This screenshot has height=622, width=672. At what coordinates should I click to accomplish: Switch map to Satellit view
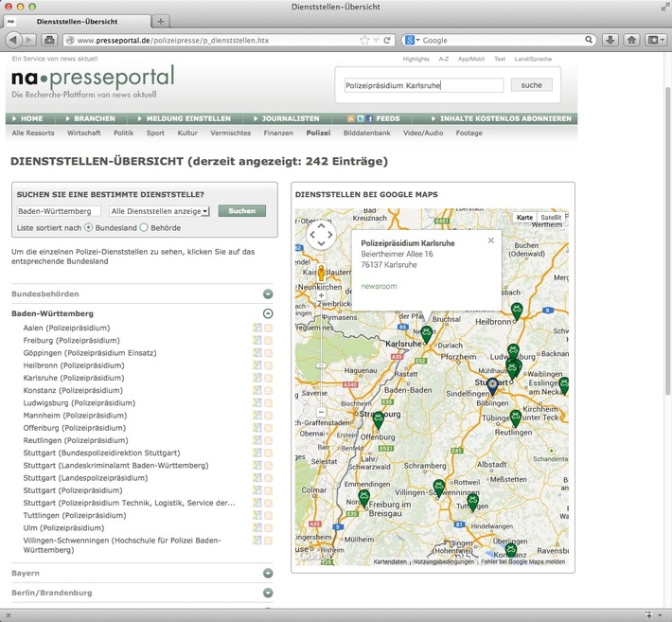pos(551,217)
